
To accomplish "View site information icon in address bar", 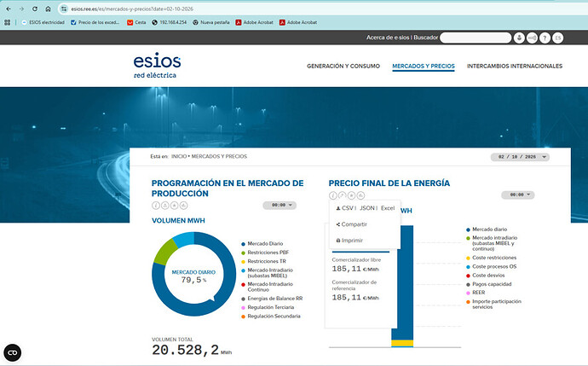I will point(64,9).
